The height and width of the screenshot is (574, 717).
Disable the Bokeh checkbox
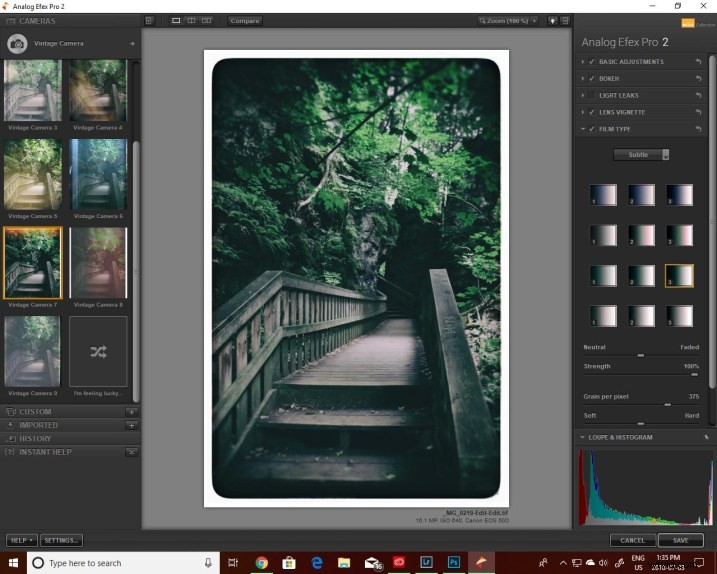click(592, 78)
